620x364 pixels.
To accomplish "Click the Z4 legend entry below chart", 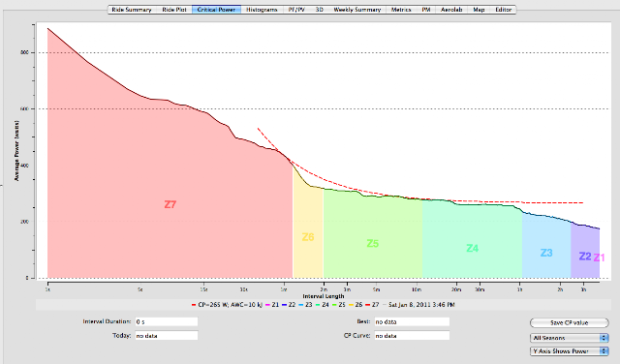I will (323, 305).
